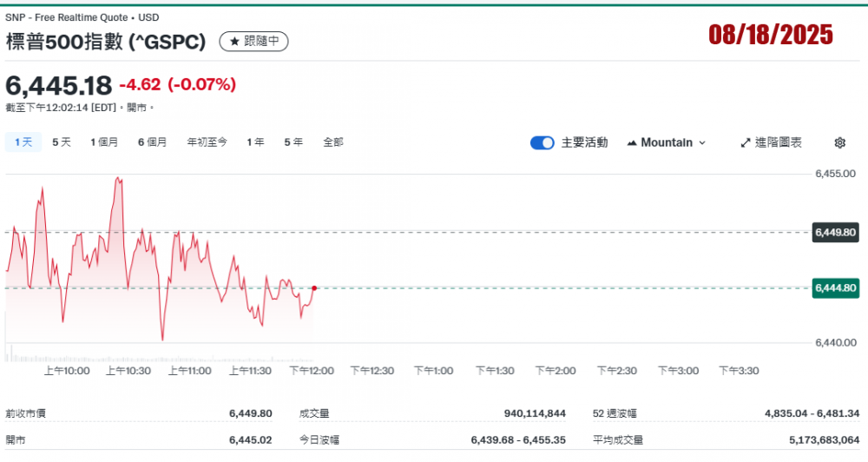The width and height of the screenshot is (868, 462).
Task: Select the 1天 time range tab
Action: [23, 142]
